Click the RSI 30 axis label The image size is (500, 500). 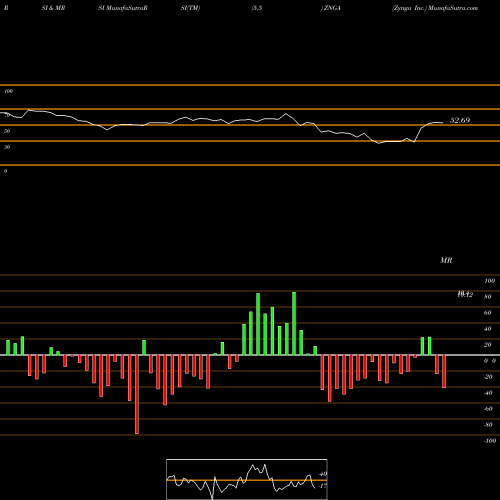pos(7,147)
